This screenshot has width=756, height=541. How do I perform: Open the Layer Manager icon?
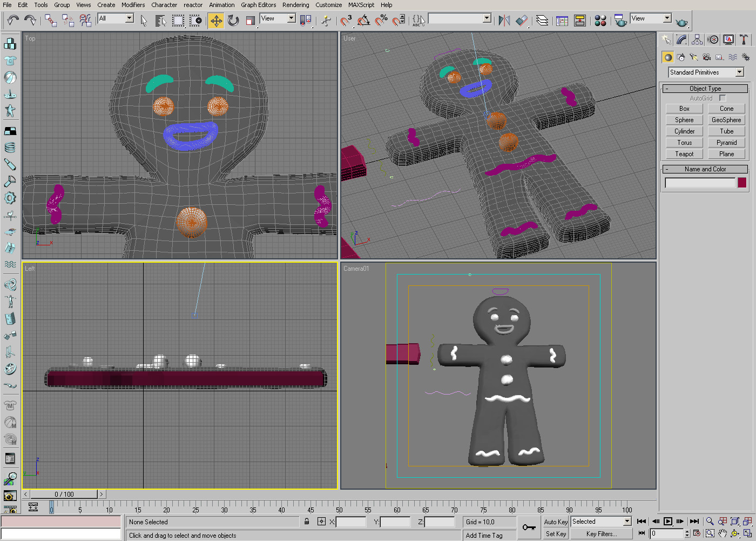point(542,21)
